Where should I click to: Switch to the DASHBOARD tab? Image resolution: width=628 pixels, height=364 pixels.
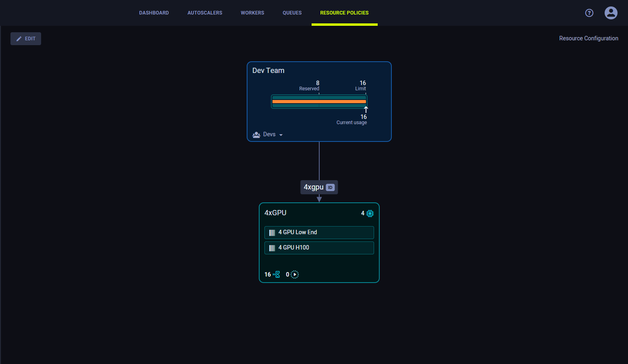[154, 12]
